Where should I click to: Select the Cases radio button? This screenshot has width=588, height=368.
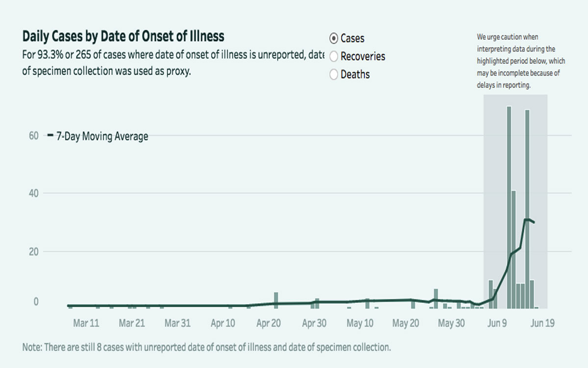click(x=334, y=38)
